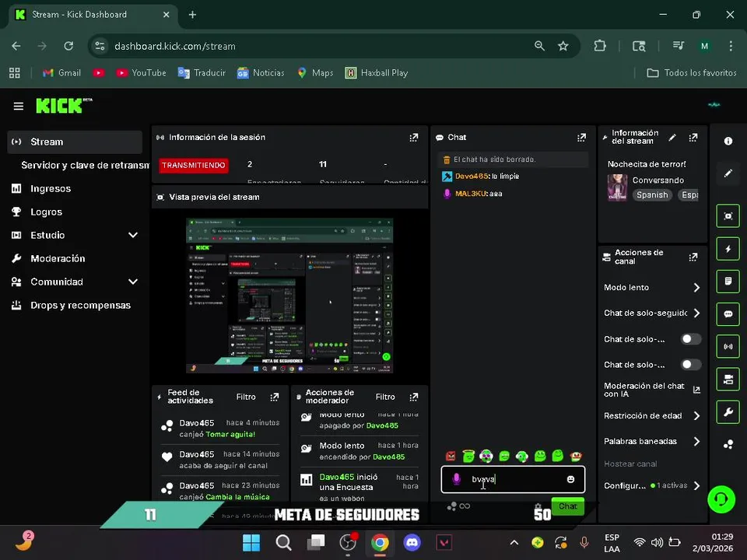
Task: Click the stream preview thumbnail
Action: (x=289, y=296)
